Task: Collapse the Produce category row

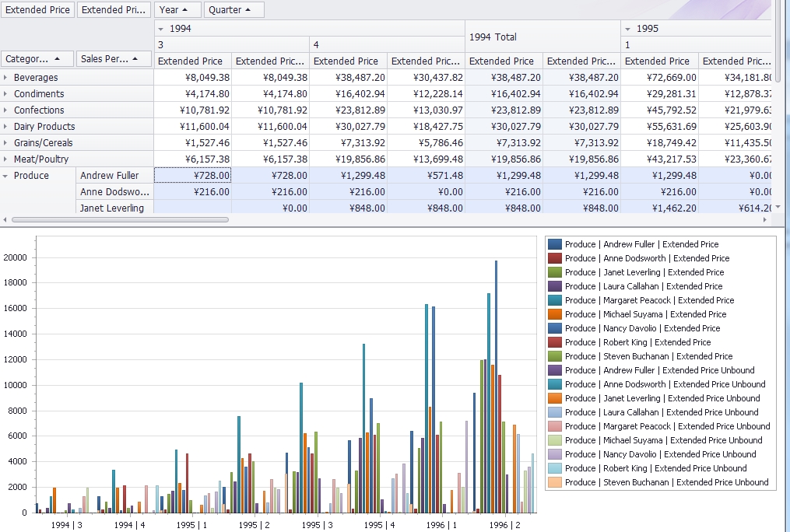Action: click(x=5, y=176)
